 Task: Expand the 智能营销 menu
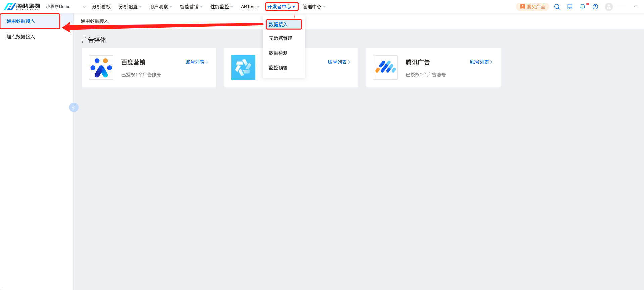tap(191, 7)
